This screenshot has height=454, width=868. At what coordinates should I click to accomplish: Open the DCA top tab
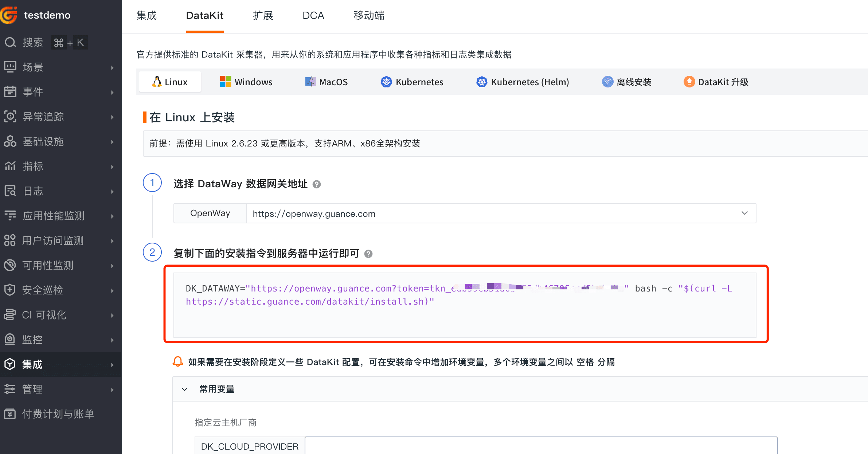click(313, 16)
